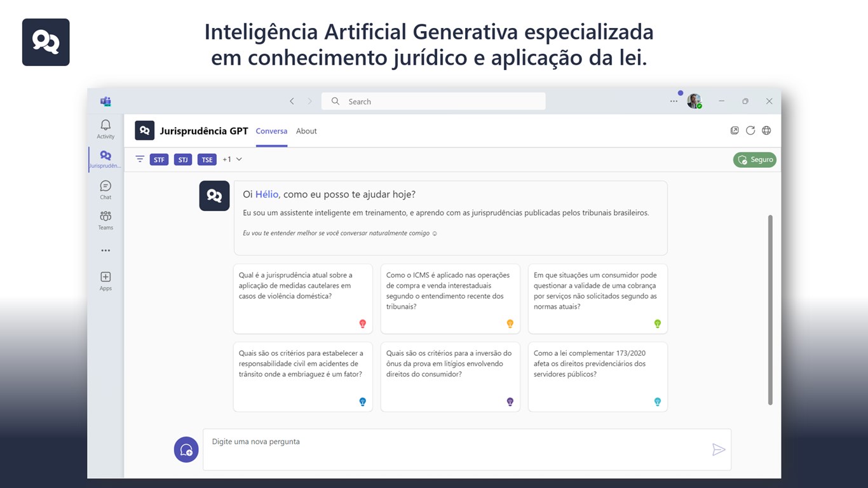Send the question with the arrow icon
Image resolution: width=868 pixels, height=488 pixels.
719,450
